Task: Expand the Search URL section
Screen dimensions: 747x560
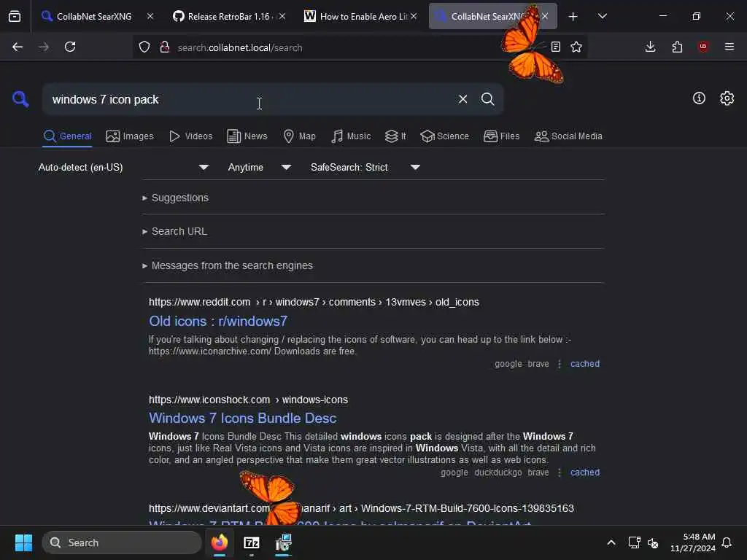Action: point(174,231)
